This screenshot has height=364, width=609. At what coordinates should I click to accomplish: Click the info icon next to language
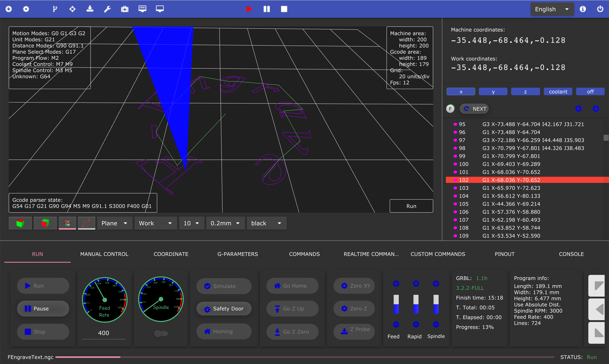[583, 9]
